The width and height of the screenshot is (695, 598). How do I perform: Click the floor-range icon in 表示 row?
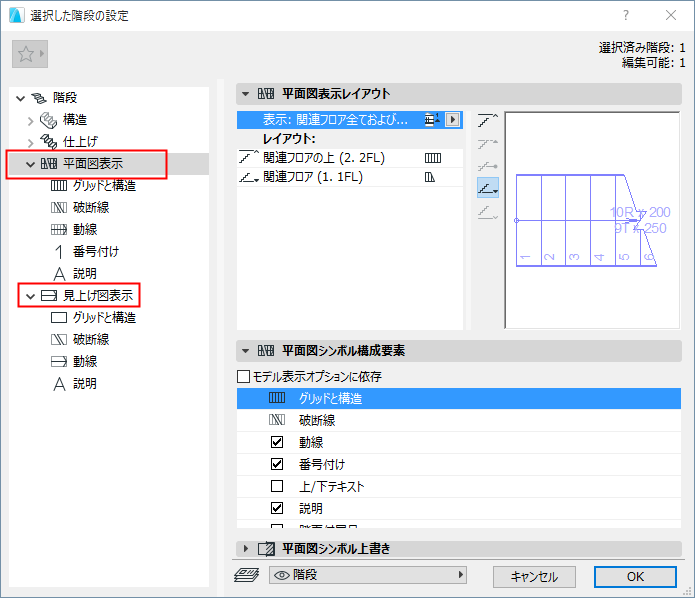[432, 120]
